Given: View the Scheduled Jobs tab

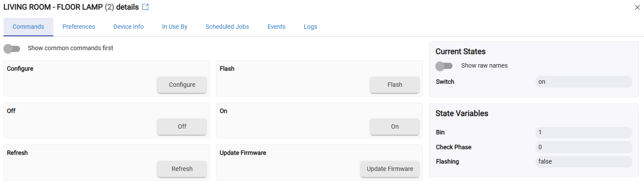Looking at the screenshot, I should click(x=227, y=27).
